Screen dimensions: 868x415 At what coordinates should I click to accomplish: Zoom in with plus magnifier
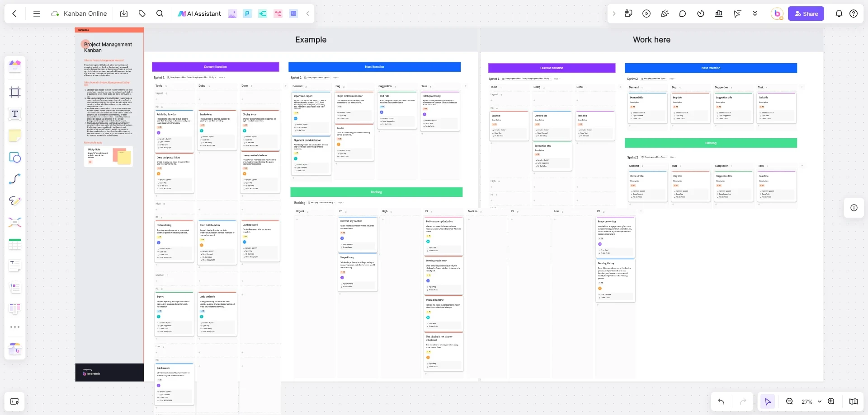click(x=831, y=401)
